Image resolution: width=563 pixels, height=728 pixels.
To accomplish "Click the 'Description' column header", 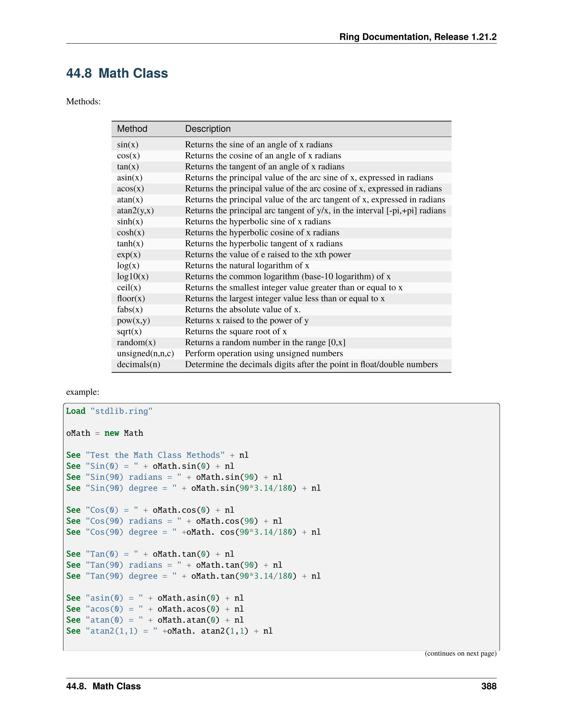I will point(208,129).
